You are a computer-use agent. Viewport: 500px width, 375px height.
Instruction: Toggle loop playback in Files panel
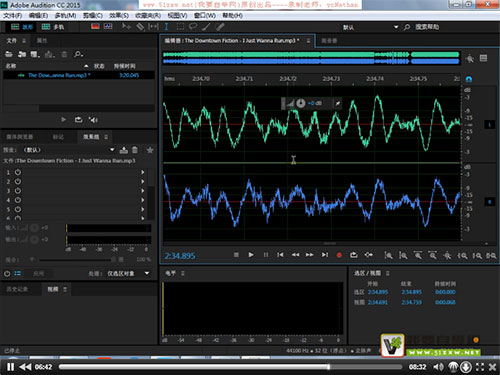pos(79,119)
